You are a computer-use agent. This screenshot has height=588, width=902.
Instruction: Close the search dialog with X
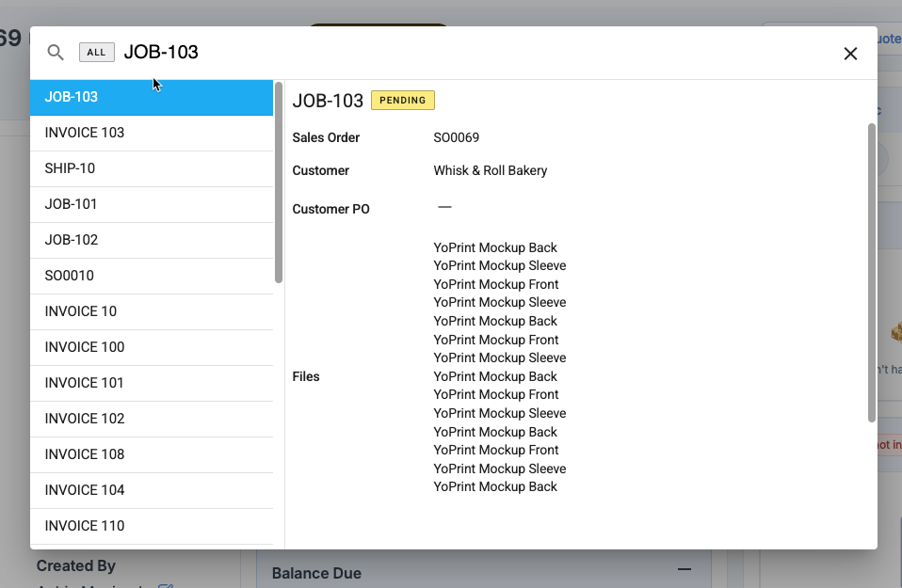coord(850,54)
